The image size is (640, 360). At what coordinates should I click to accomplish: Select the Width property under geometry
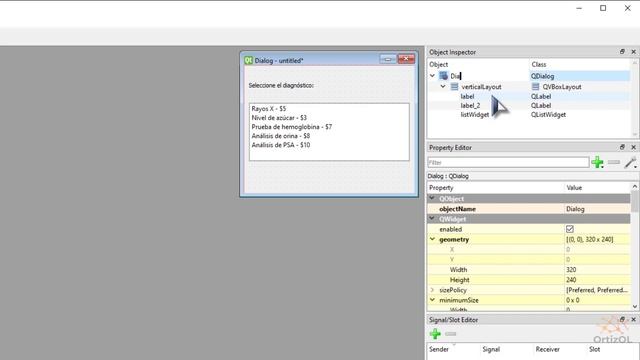pos(458,269)
